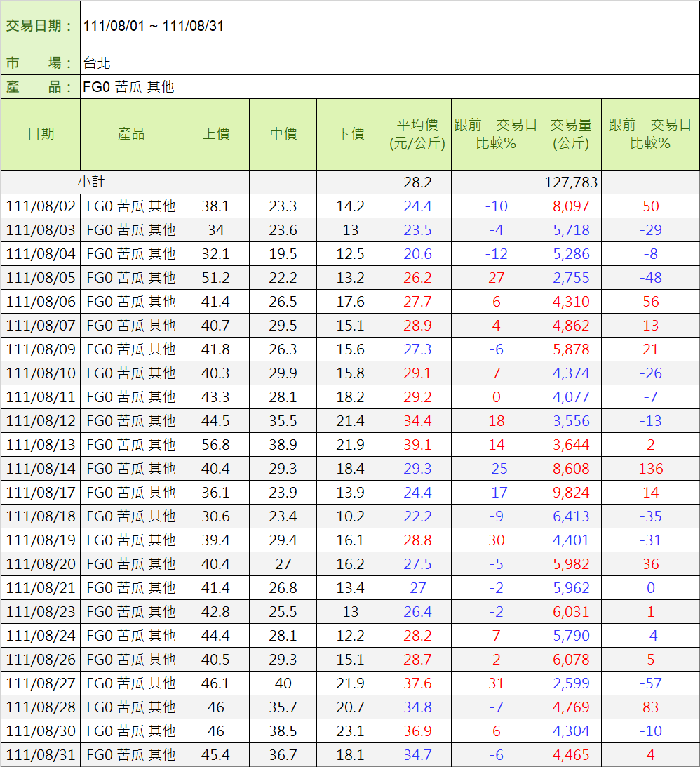Click the date range 111/08/01 ~ 111/08/31
This screenshot has height=767, width=700.
[153, 27]
